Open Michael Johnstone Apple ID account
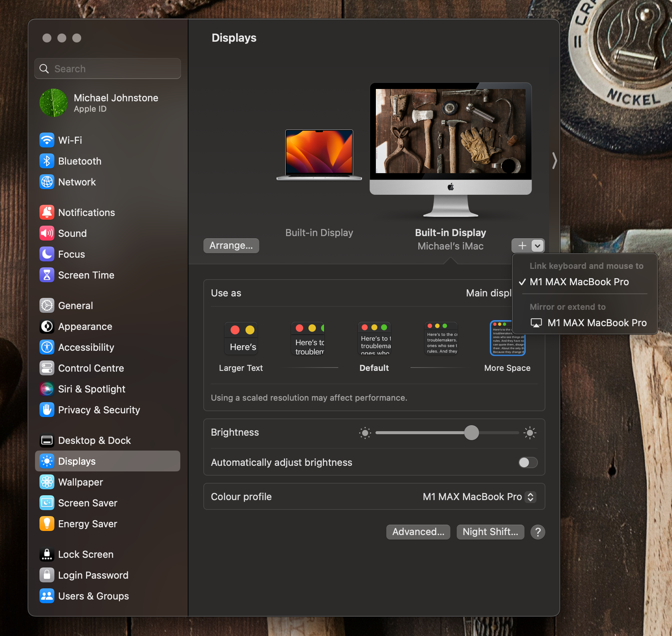This screenshot has height=636, width=672. (108, 103)
